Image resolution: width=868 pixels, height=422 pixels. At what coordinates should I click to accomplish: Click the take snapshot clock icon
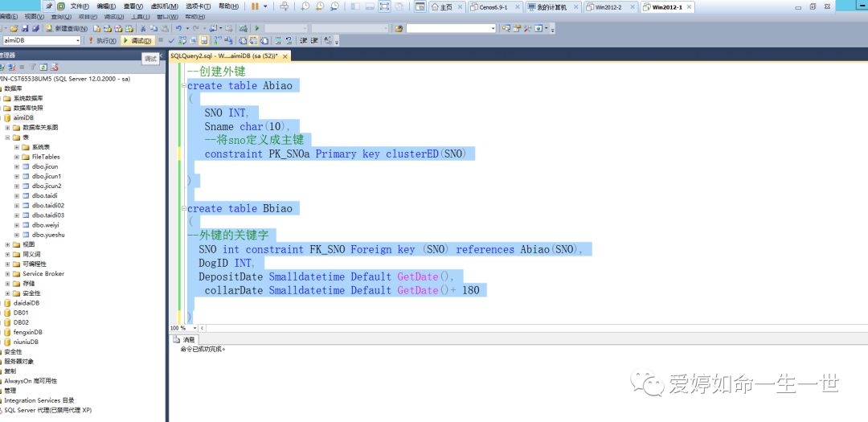(x=305, y=6)
